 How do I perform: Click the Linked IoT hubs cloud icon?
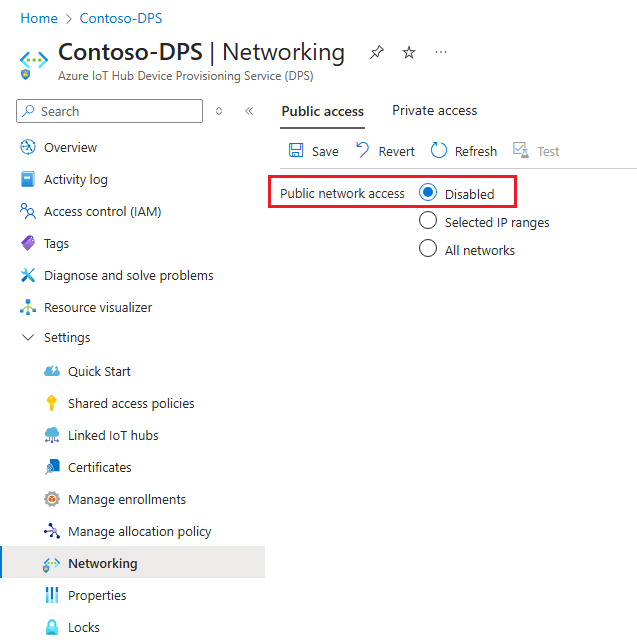(x=52, y=435)
